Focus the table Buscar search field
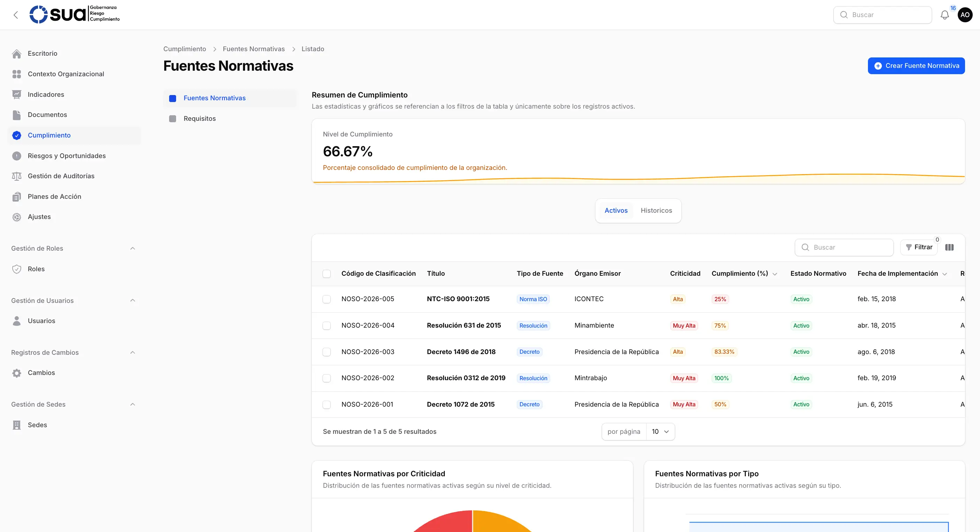Viewport: 980px width, 532px height. [844, 247]
